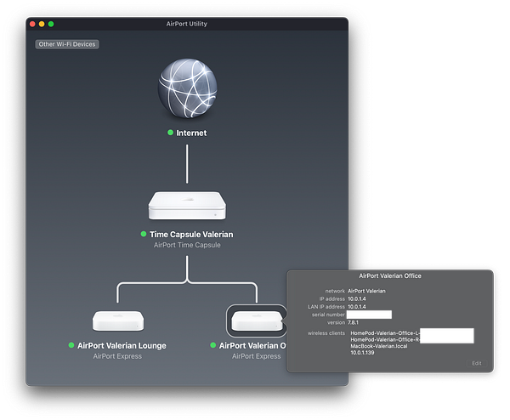
Task: Click the Edit button in the popover
Action: click(x=477, y=363)
